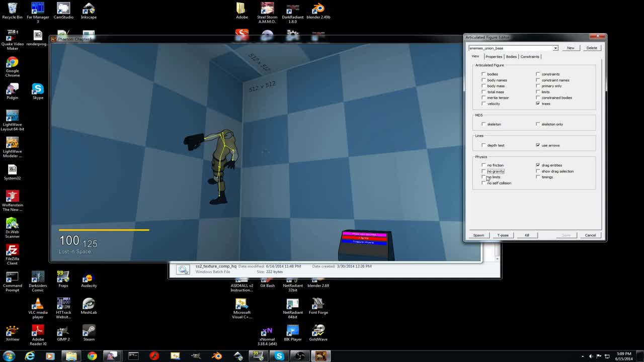Switch to the Constraints tab
Viewport: 644px width, 362px height.
530,57
